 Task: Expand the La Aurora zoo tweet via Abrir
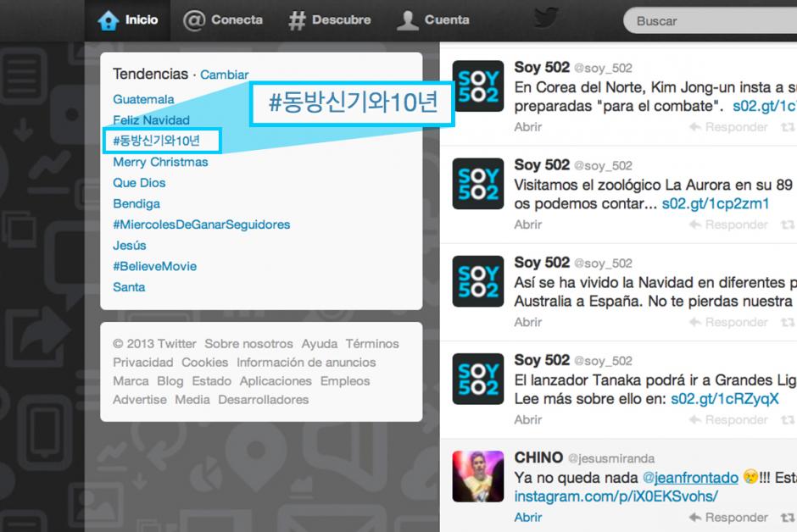pos(527,224)
